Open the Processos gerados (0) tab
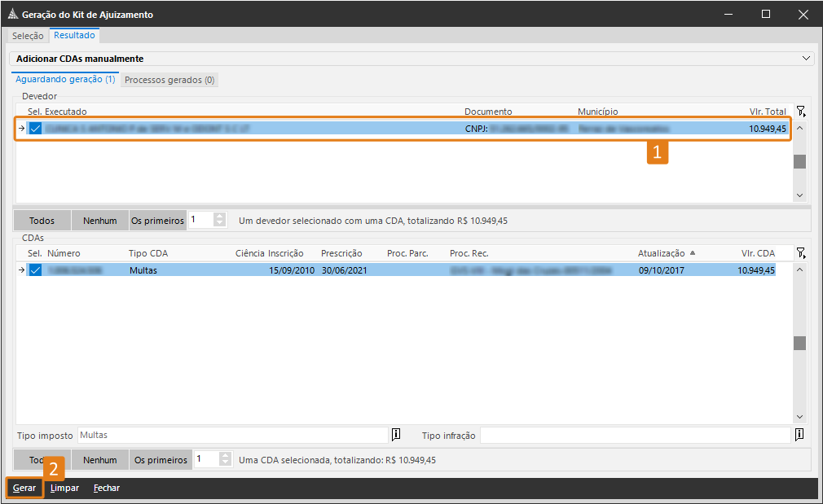The image size is (823, 504). tap(169, 80)
